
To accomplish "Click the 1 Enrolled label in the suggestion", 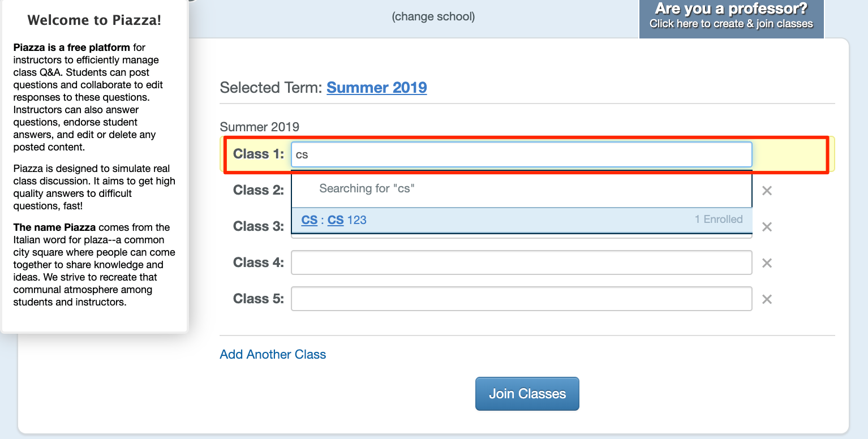I will click(x=719, y=219).
